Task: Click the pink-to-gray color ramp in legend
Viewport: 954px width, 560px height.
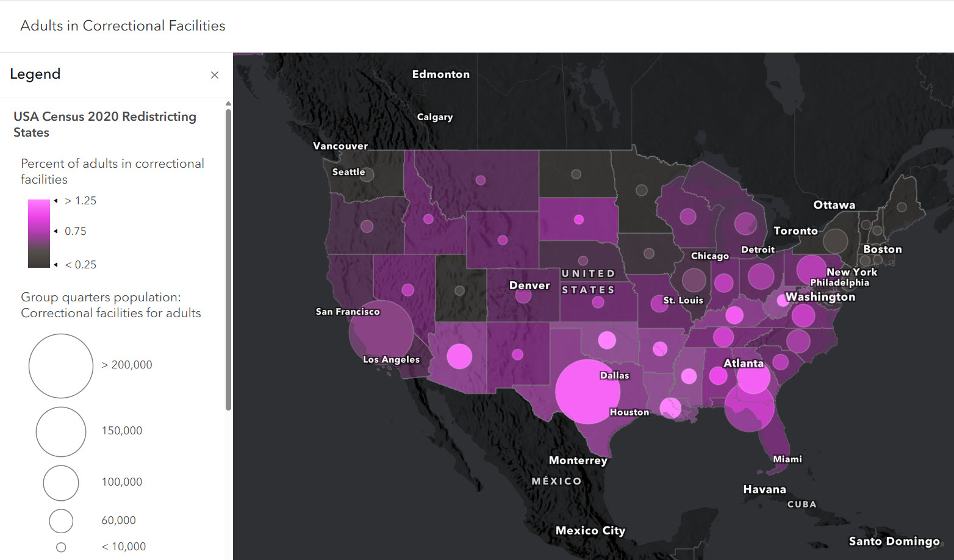Action: tap(38, 234)
